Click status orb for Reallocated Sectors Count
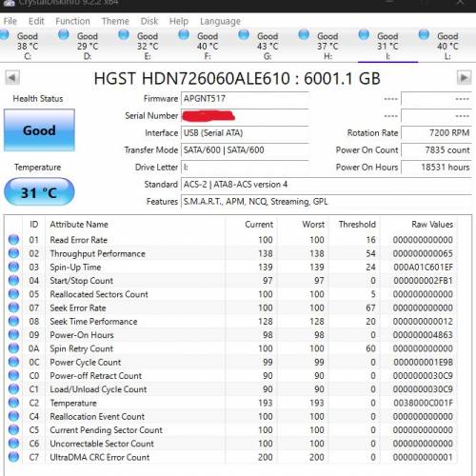Viewport: 476px width, 476px height. pos(13,294)
